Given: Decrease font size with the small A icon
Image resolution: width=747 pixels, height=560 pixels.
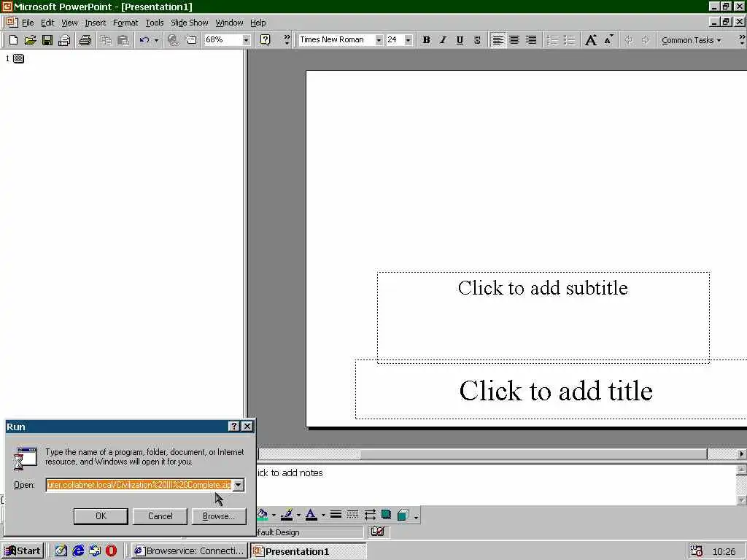Looking at the screenshot, I should tap(608, 40).
